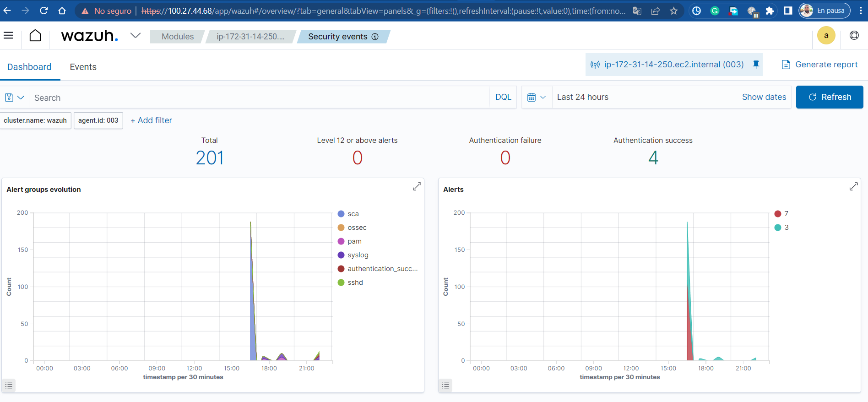This screenshot has height=402, width=868.
Task: Click the Authentication failure 0 metric
Action: tap(505, 158)
